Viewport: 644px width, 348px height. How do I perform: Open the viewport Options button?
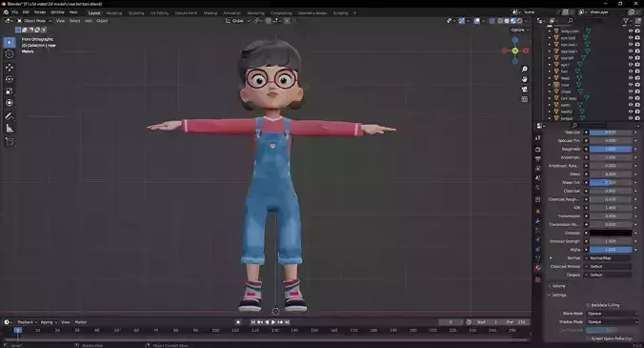(x=519, y=30)
